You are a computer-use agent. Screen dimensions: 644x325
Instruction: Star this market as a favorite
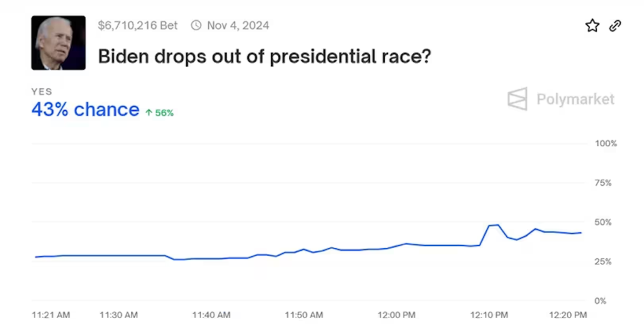(592, 25)
